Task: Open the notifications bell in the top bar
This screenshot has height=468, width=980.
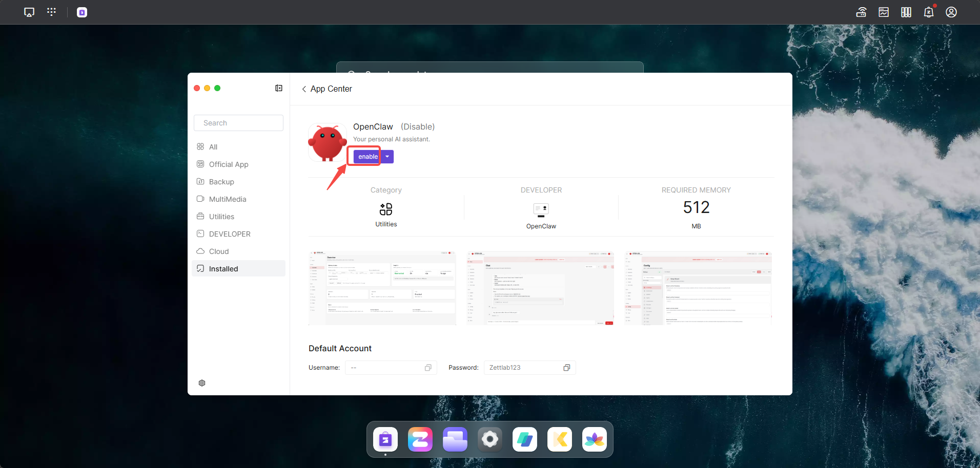Action: pyautogui.click(x=928, y=12)
